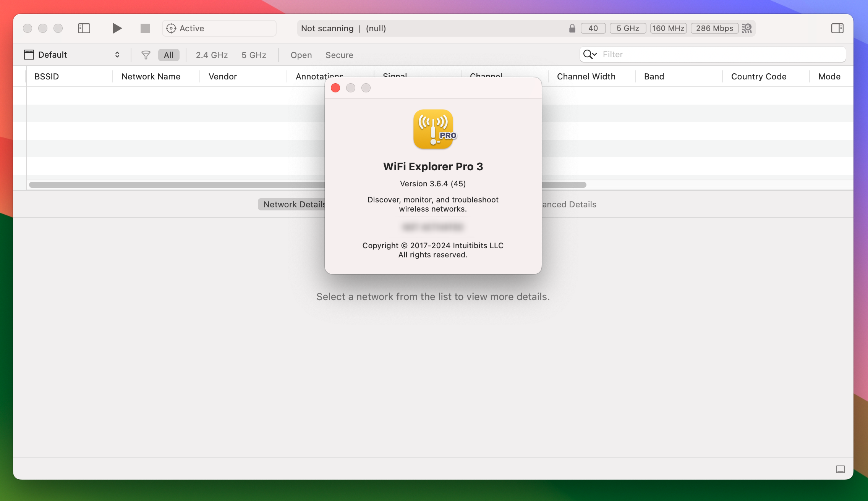Click the lock icon in status bar
This screenshot has width=868, height=501.
click(571, 28)
